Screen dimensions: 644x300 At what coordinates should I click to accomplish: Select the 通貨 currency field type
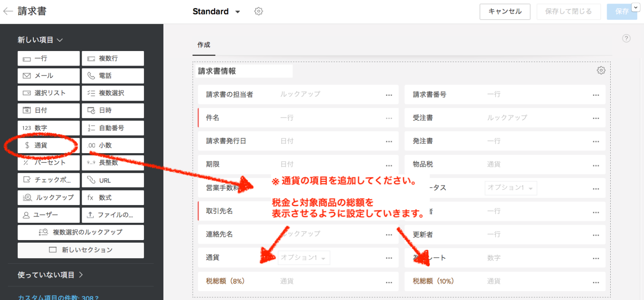(x=49, y=145)
